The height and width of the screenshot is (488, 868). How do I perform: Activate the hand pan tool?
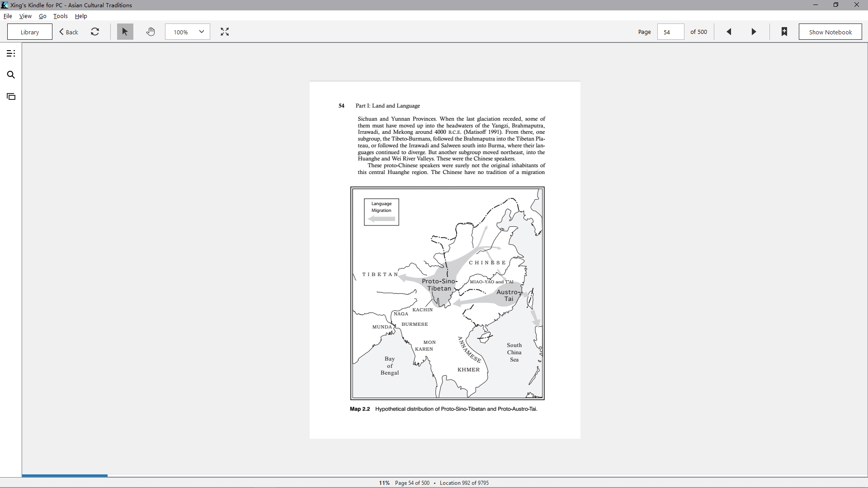[151, 32]
